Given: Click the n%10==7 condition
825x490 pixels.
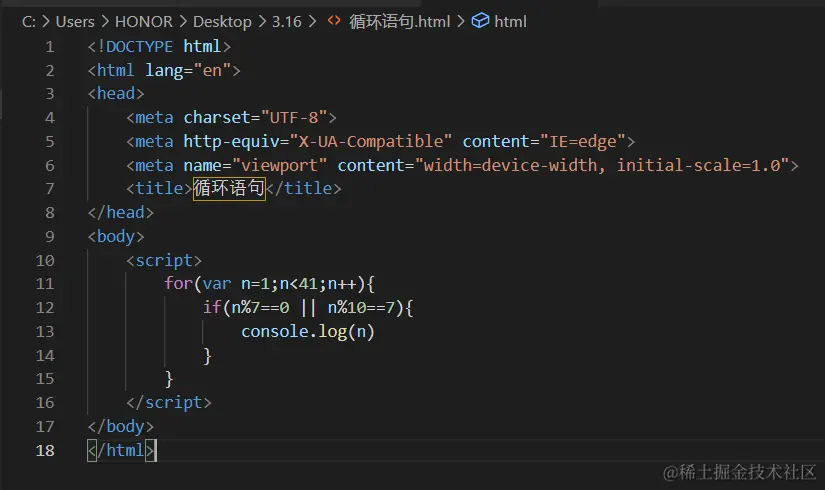Looking at the screenshot, I should [361, 308].
